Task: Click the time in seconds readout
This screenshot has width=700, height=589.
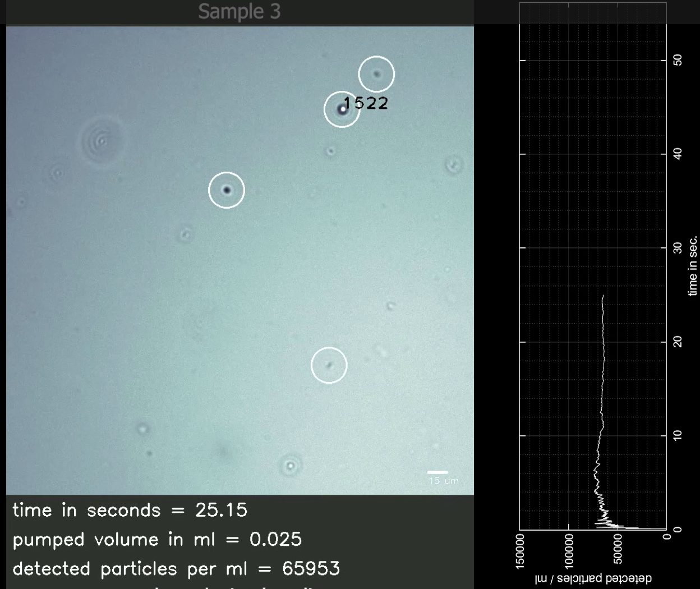Action: (x=130, y=510)
